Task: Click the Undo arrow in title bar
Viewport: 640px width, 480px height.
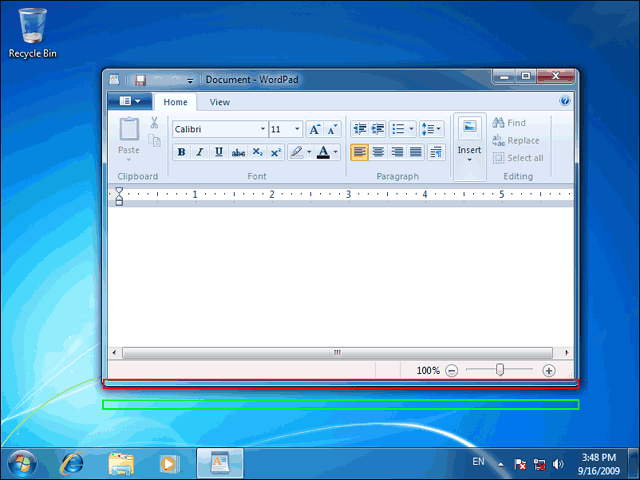Action: tap(158, 79)
